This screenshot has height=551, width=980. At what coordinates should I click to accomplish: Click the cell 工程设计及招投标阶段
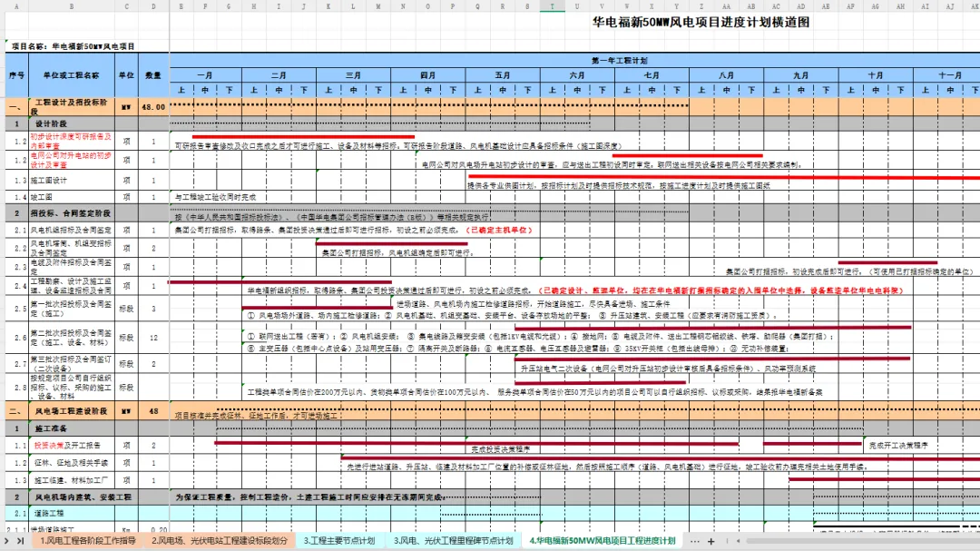pyautogui.click(x=72, y=107)
